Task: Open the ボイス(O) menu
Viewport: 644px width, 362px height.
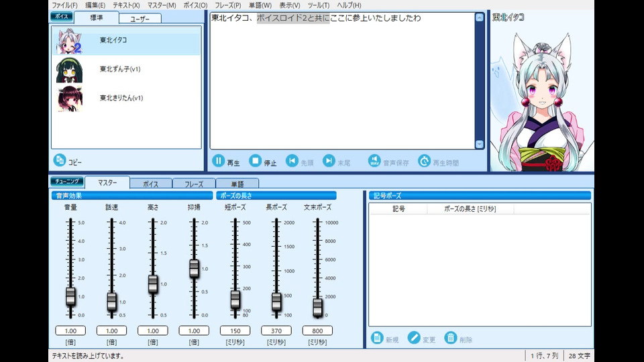Action: point(195,5)
